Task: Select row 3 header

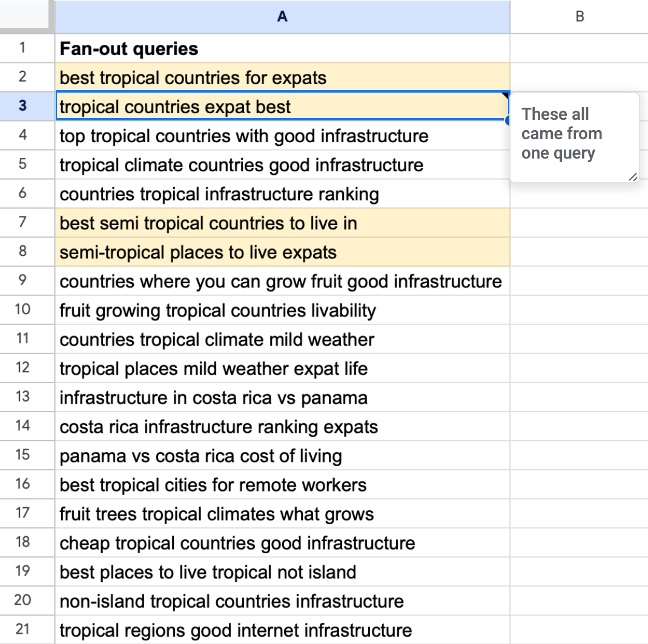Action: point(23,106)
